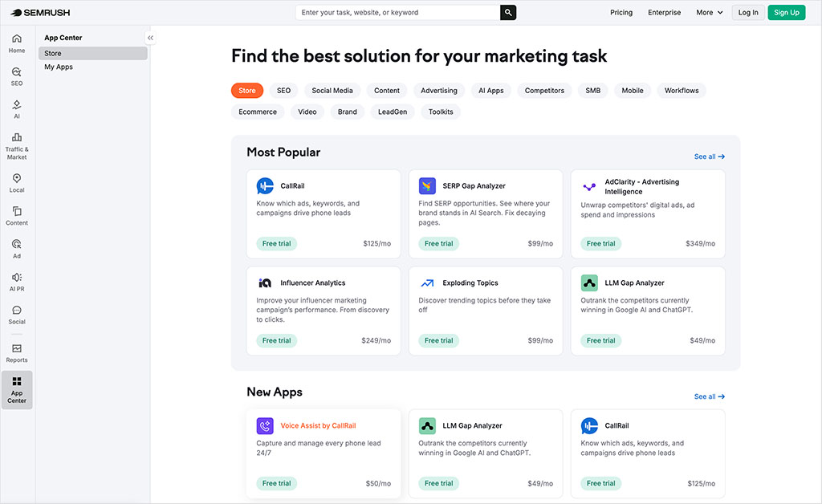Open the AI PR sidebar icon

pos(17,282)
